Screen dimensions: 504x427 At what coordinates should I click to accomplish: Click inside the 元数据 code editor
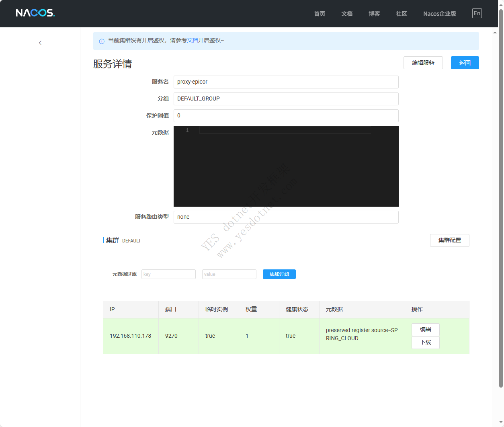click(286, 166)
